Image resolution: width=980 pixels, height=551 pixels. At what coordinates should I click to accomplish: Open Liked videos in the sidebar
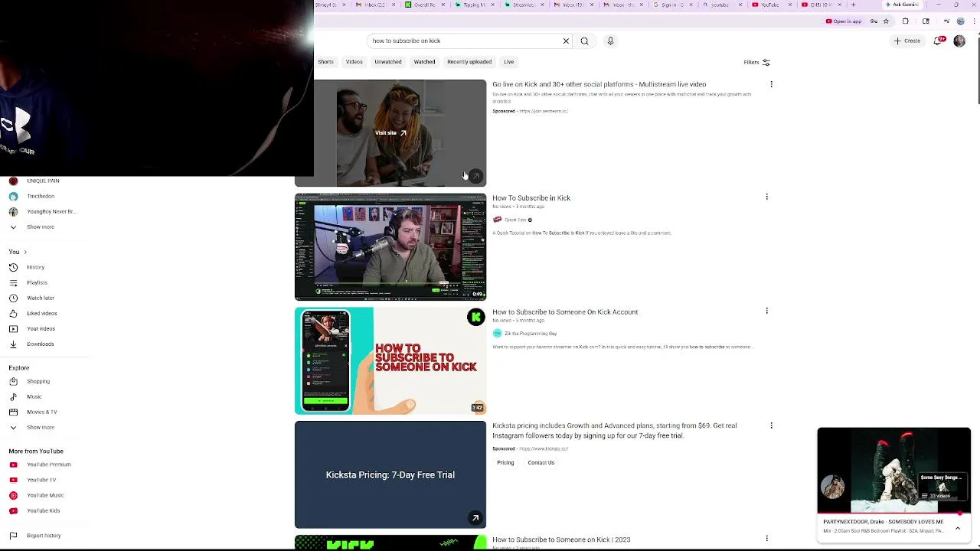(x=44, y=313)
